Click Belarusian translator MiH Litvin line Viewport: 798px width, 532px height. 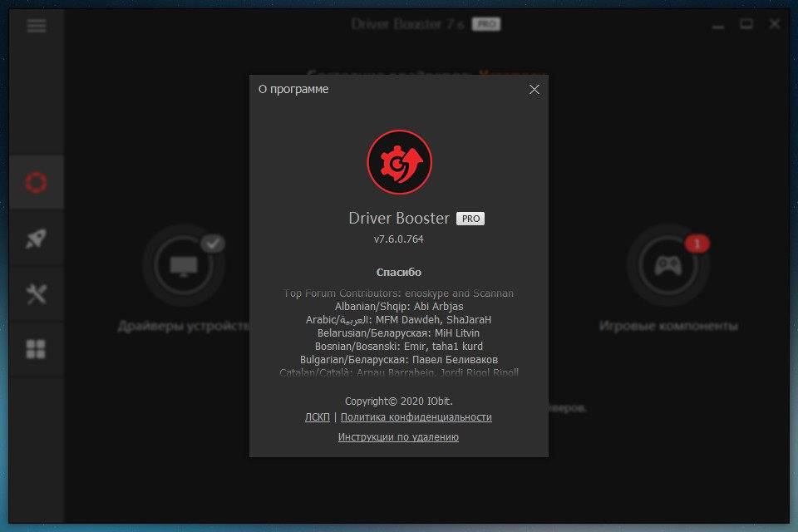(x=398, y=333)
